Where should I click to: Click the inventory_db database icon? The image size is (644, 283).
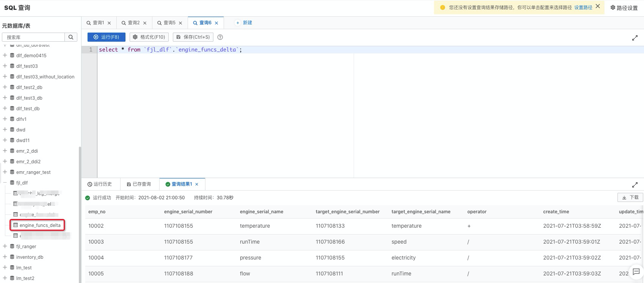click(12, 257)
